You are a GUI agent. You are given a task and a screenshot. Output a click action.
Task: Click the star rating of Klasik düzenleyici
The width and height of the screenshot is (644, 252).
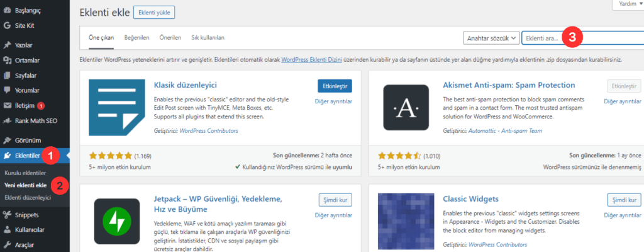[110, 156]
